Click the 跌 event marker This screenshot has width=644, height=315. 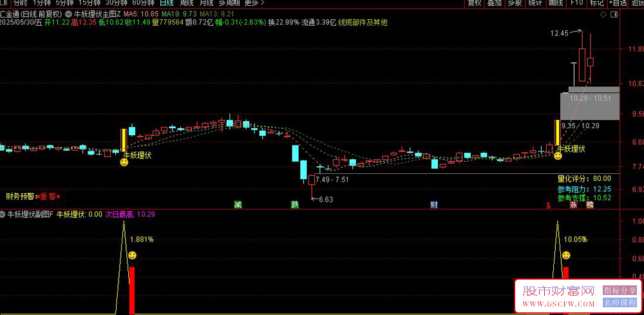click(294, 204)
